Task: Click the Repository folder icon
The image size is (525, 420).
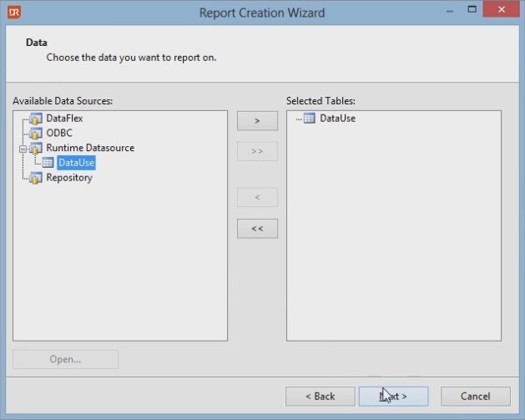Action: (35, 178)
